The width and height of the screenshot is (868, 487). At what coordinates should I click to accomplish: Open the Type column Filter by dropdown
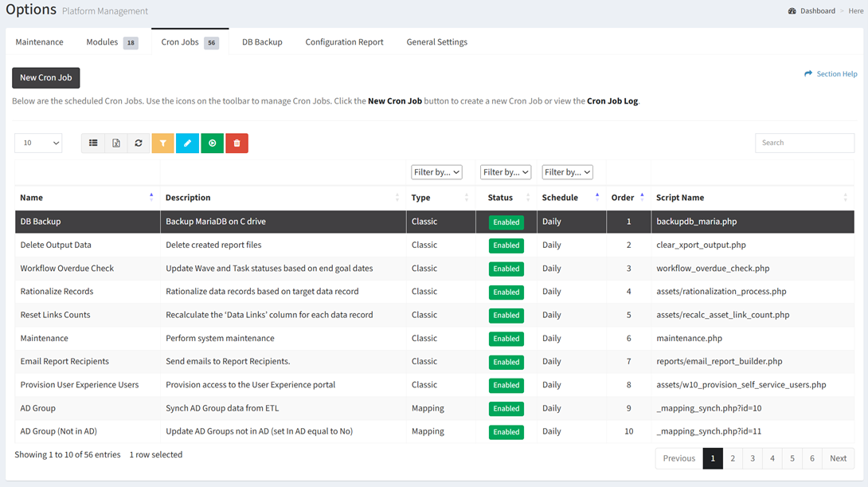(x=436, y=172)
